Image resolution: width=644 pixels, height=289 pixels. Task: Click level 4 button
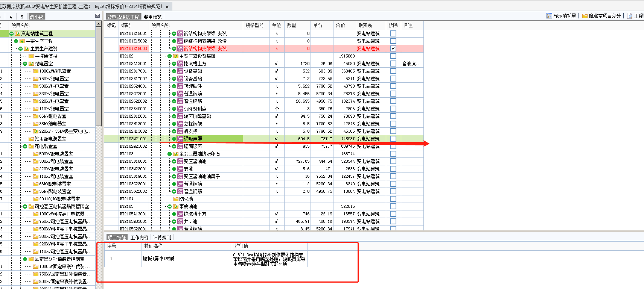11,17
